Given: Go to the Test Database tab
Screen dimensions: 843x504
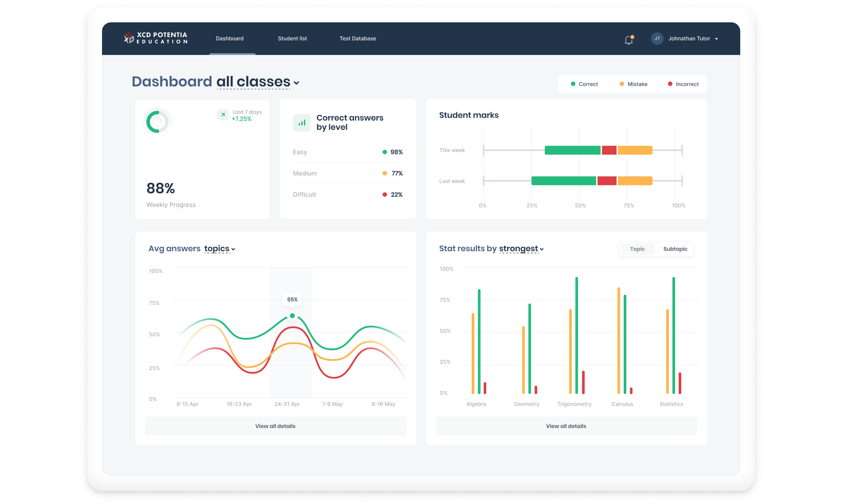Looking at the screenshot, I should pos(357,38).
